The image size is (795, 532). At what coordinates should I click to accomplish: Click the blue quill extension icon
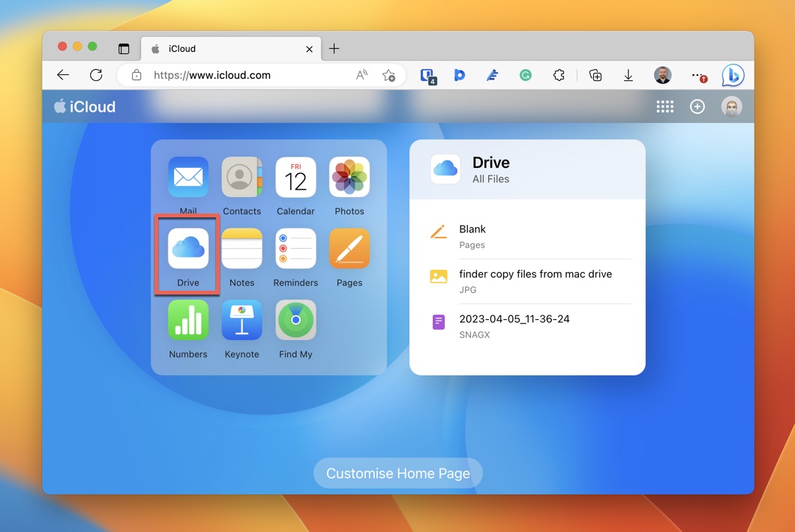492,75
